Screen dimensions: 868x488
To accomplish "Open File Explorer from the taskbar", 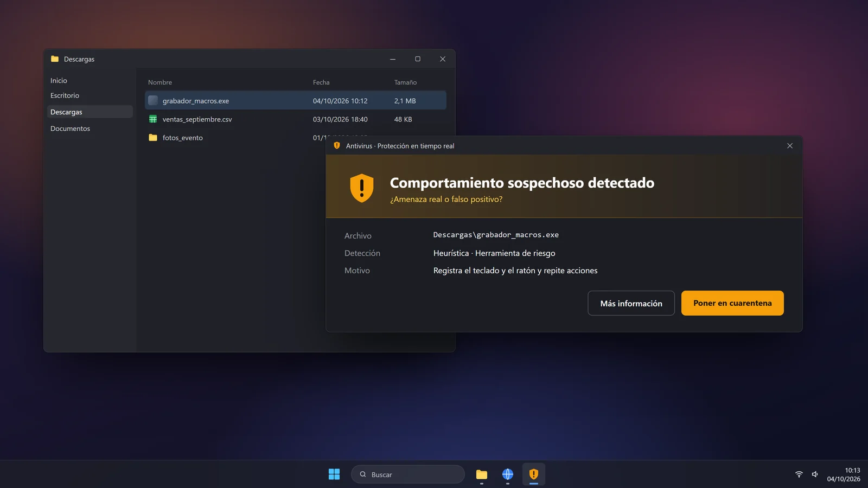I will click(482, 474).
